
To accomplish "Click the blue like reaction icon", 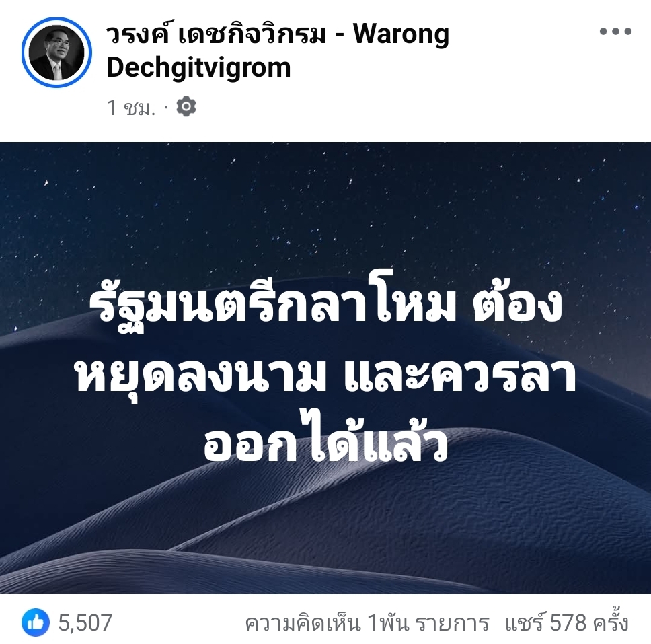I will (x=35, y=622).
